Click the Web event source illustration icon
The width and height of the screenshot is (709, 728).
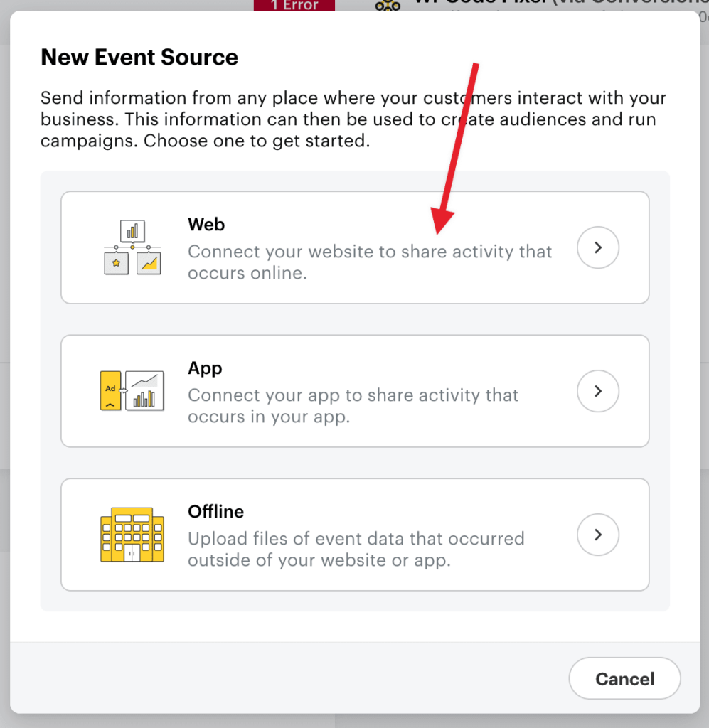point(132,247)
